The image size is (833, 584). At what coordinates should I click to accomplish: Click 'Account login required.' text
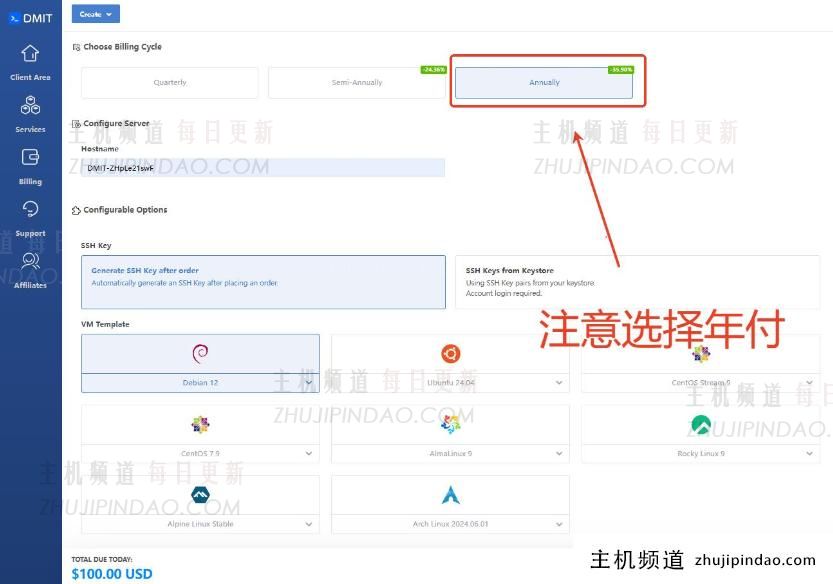click(x=504, y=293)
